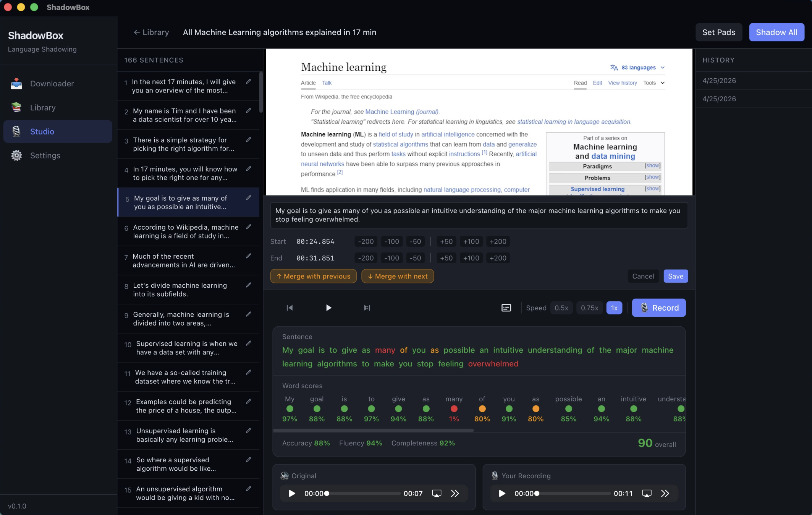
Task: Click the Start time value 00:24.854
Action: point(315,241)
